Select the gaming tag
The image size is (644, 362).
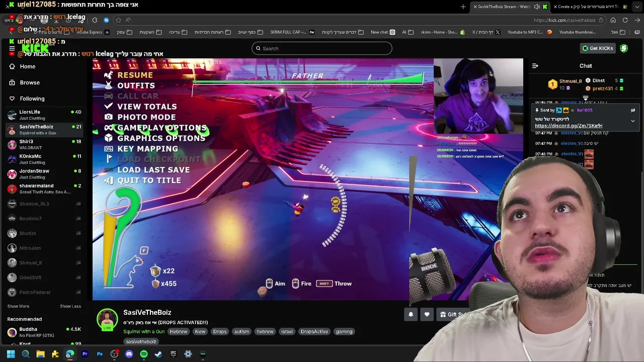tap(344, 331)
